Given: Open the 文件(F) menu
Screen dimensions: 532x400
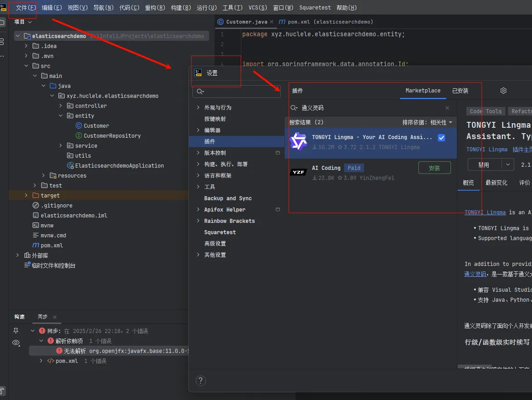Looking at the screenshot, I should [26, 7].
